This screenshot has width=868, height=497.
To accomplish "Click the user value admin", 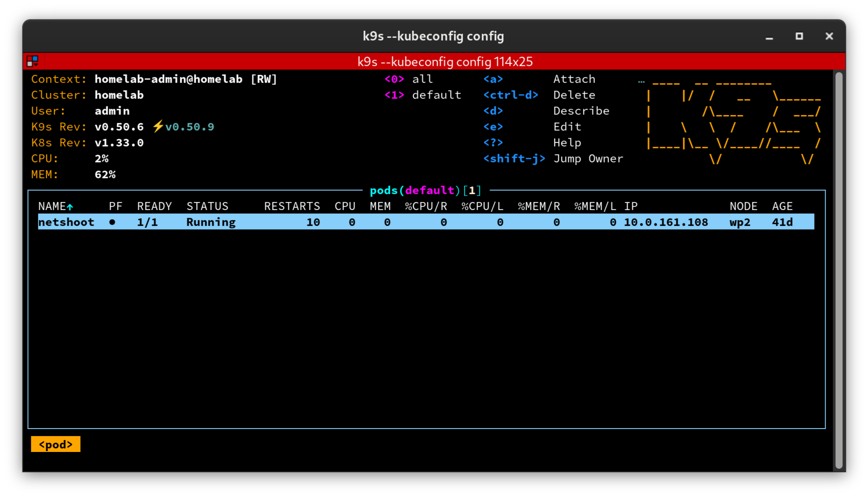I will point(112,111).
